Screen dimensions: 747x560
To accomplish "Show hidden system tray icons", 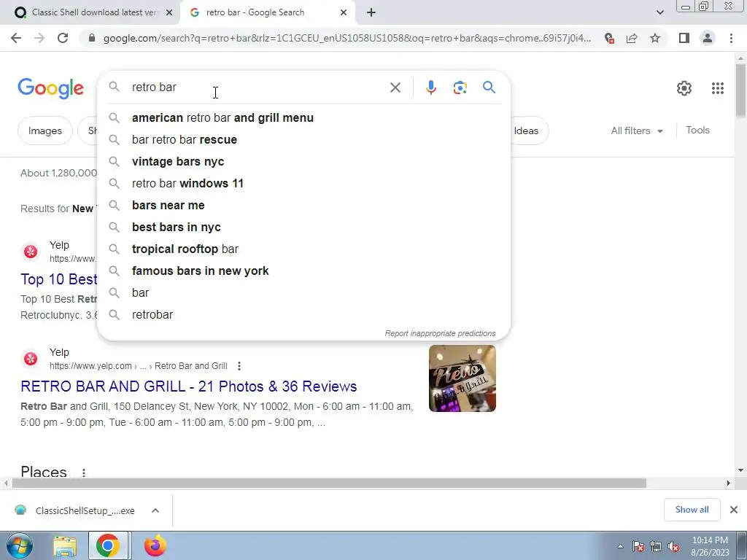I will [x=620, y=546].
